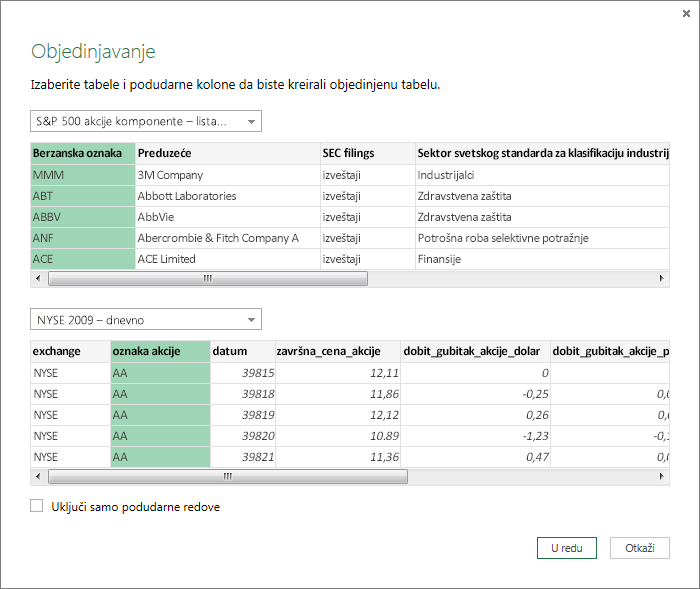
Task: Click the date cell 39818
Action: click(x=242, y=394)
